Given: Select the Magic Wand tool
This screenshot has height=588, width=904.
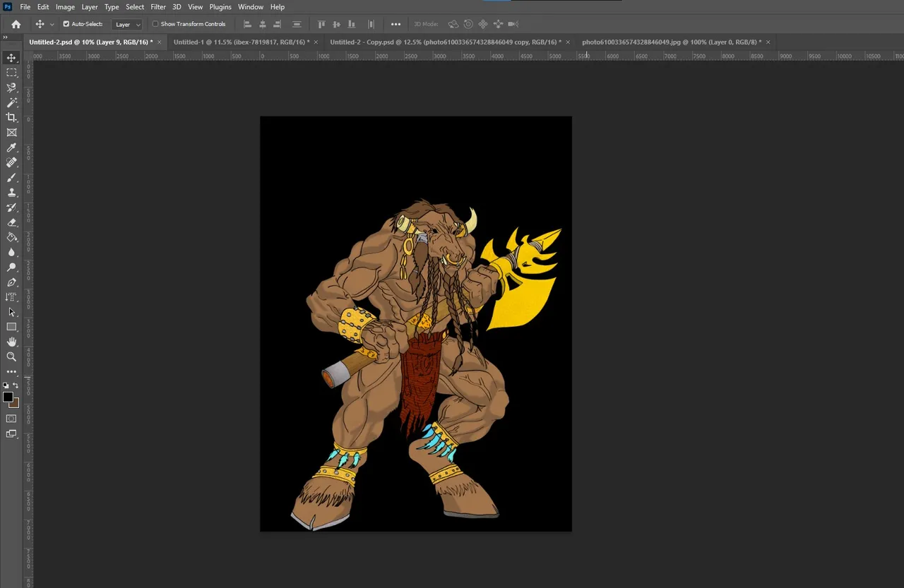Looking at the screenshot, I should [11, 102].
